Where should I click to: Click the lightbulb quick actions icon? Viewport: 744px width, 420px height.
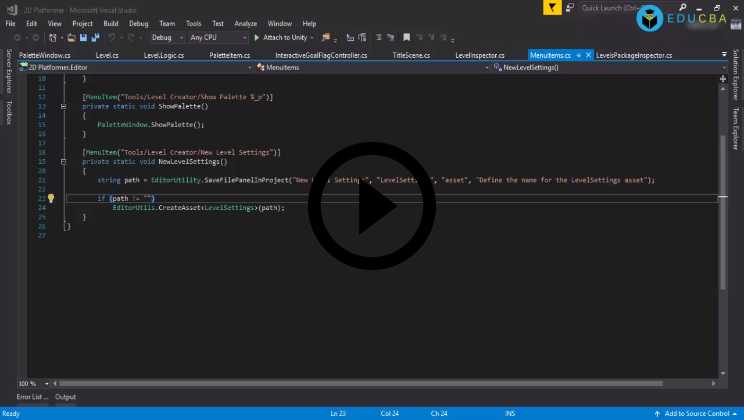click(51, 198)
